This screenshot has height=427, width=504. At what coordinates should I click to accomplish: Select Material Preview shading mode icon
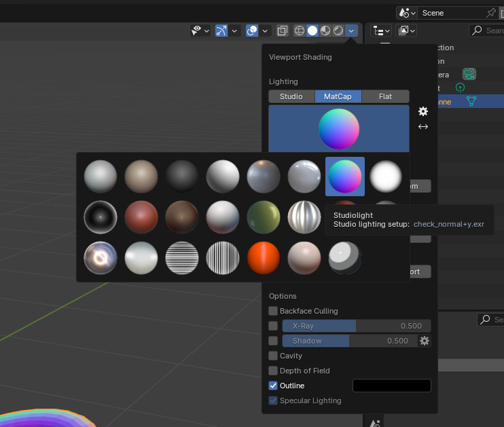coord(325,31)
